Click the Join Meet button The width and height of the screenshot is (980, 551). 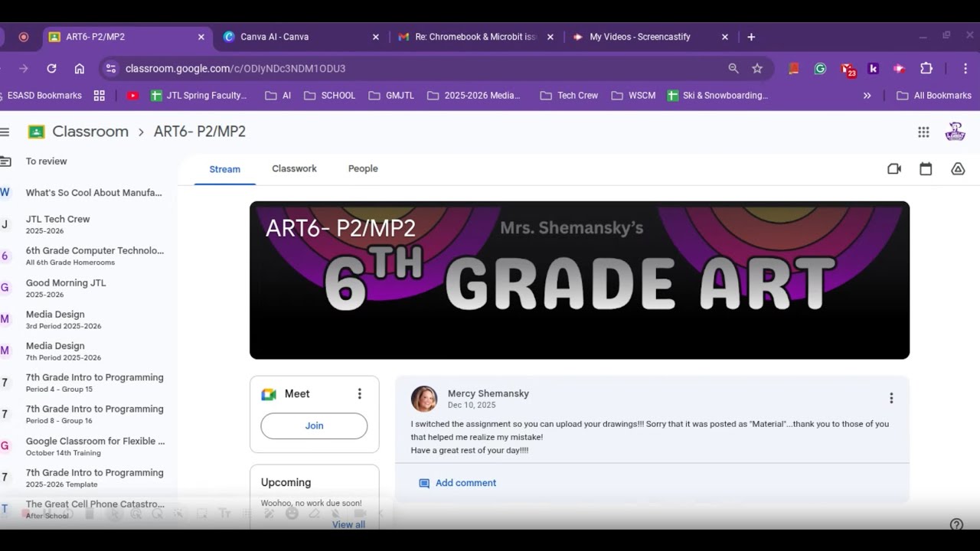coord(314,425)
